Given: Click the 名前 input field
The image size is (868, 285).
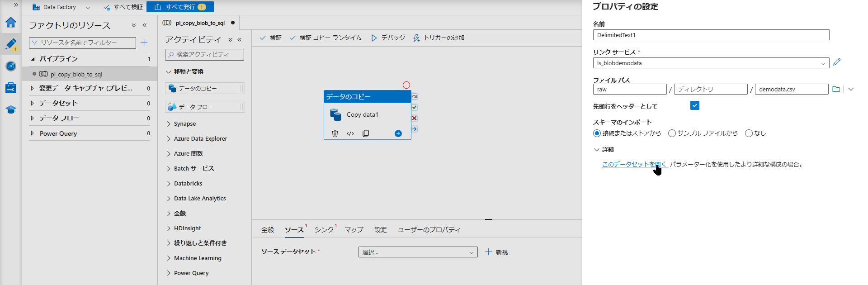Looking at the screenshot, I should (711, 35).
